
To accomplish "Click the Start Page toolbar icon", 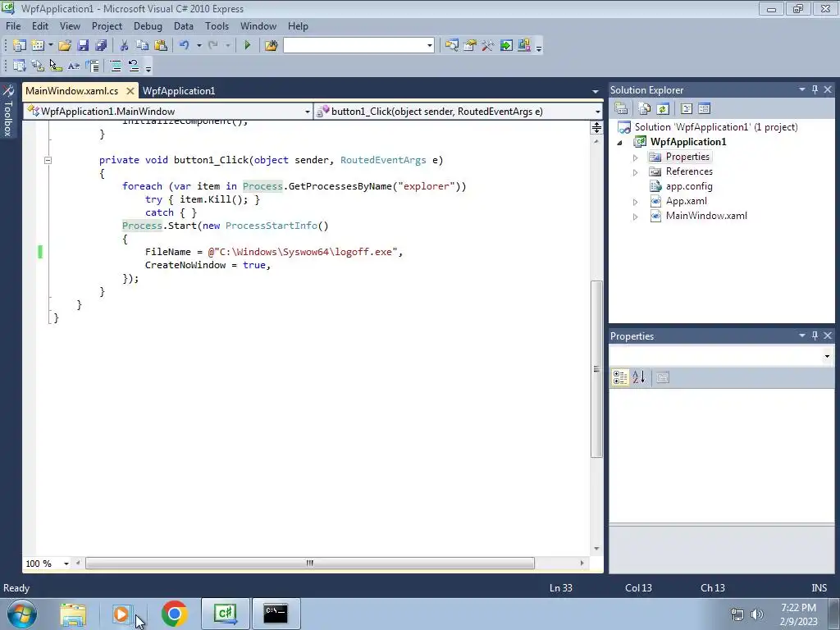I will [x=505, y=46].
